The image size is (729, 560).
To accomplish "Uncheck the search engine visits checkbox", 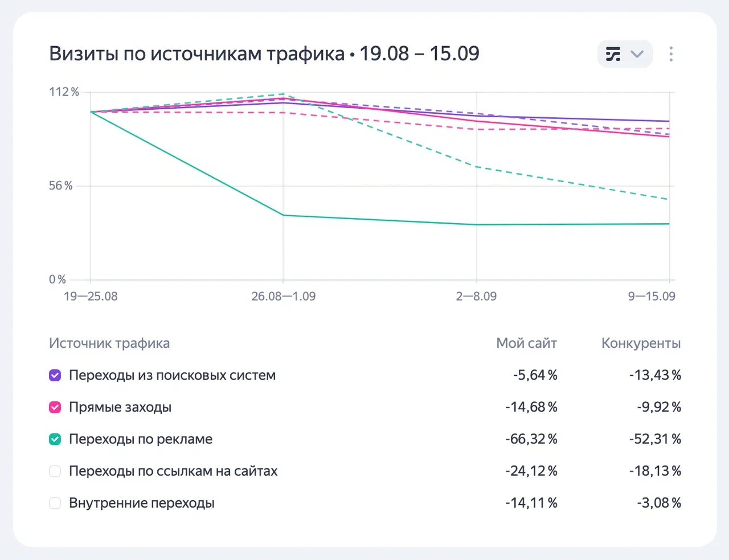I will (55, 376).
